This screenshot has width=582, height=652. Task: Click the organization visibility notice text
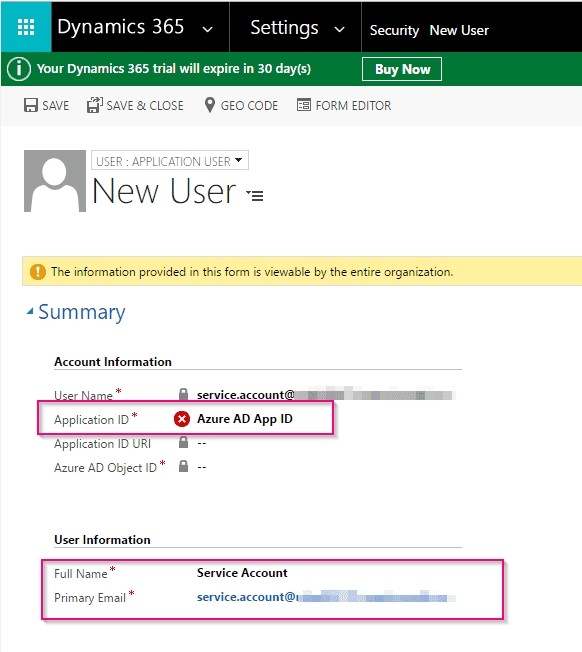tap(252, 272)
